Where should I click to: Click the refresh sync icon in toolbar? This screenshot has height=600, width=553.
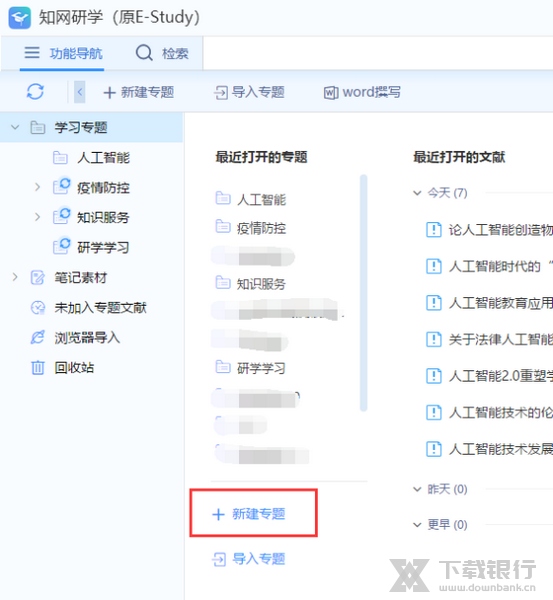(35, 92)
